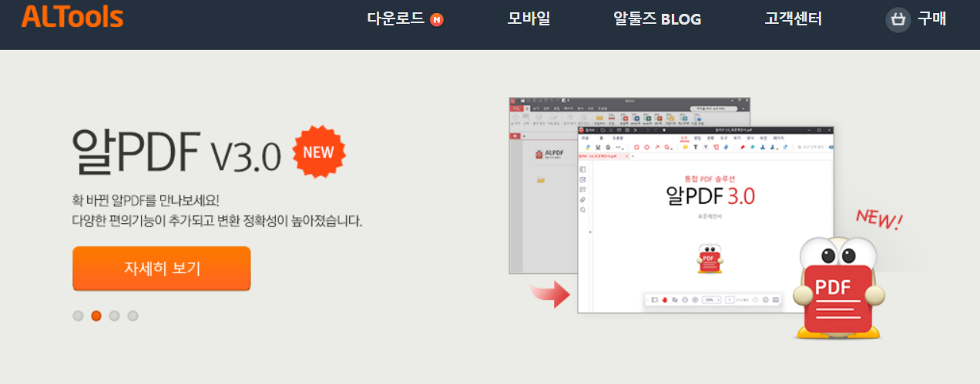Open the 다운로드 menu
Screen dimensions: 980x384
click(x=396, y=18)
